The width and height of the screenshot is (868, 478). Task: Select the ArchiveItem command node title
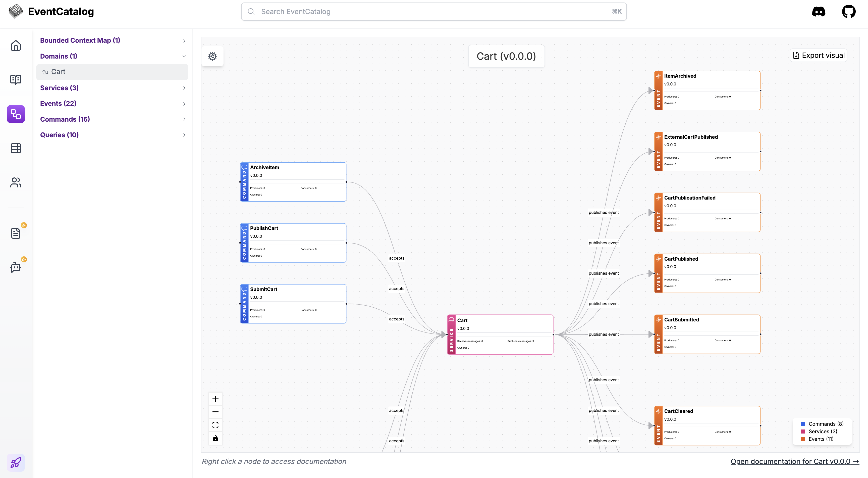pyautogui.click(x=264, y=168)
